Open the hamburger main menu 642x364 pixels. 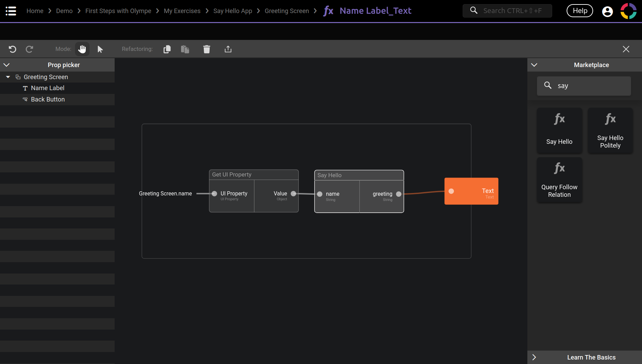pos(11,11)
